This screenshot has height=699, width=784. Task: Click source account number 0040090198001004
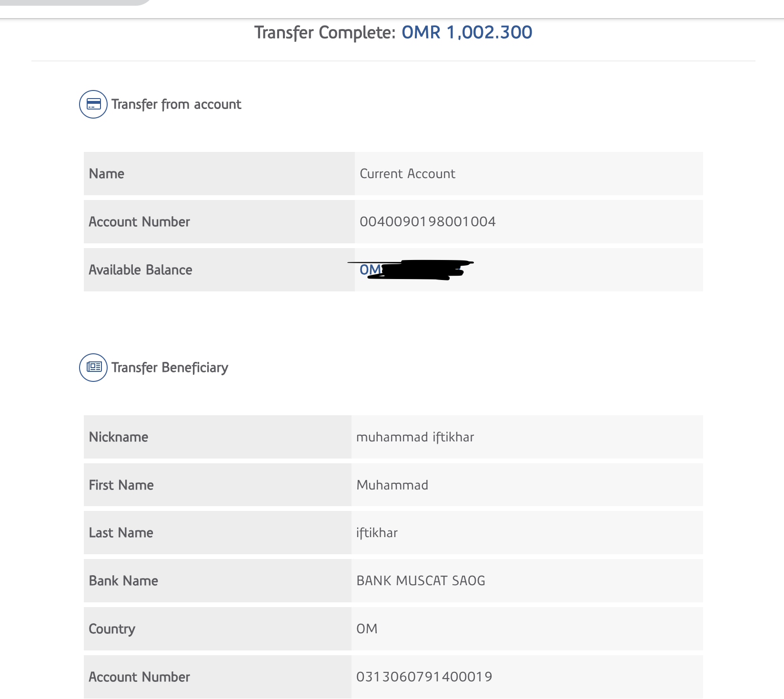[427, 222]
